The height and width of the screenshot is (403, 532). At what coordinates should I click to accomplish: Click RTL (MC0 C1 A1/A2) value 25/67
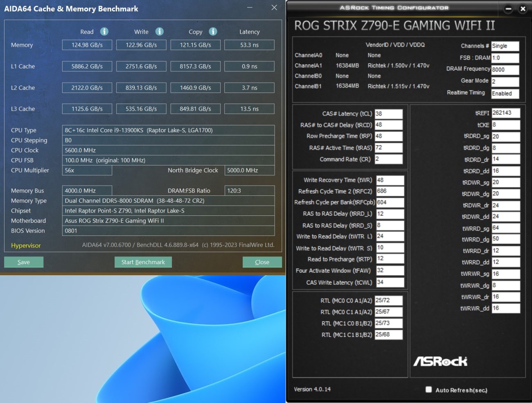[x=388, y=312]
